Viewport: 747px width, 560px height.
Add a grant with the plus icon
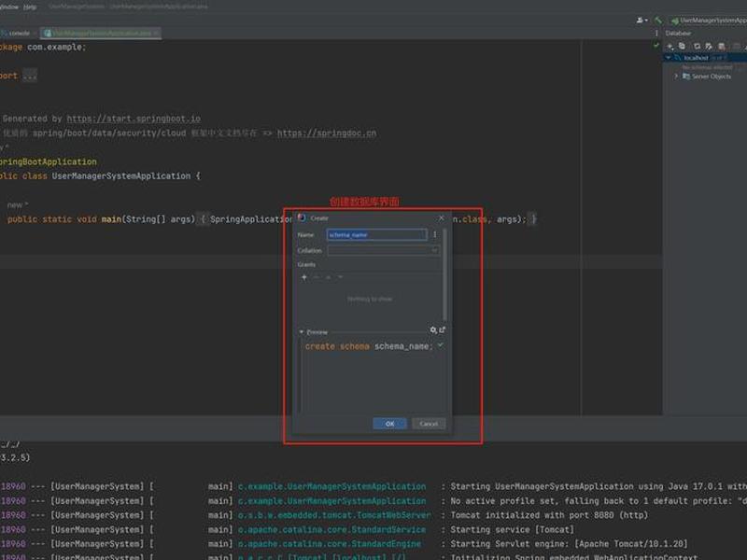tap(304, 277)
